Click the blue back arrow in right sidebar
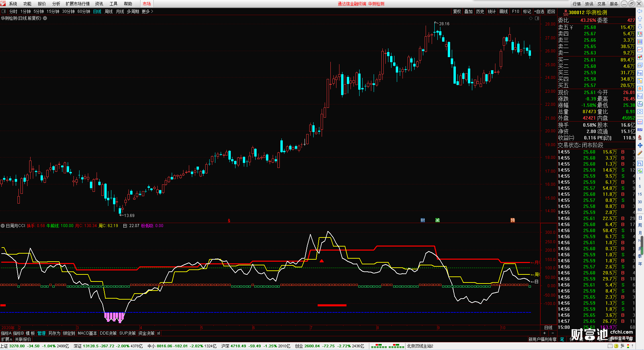This screenshot has height=350, width=644. coord(640,11)
